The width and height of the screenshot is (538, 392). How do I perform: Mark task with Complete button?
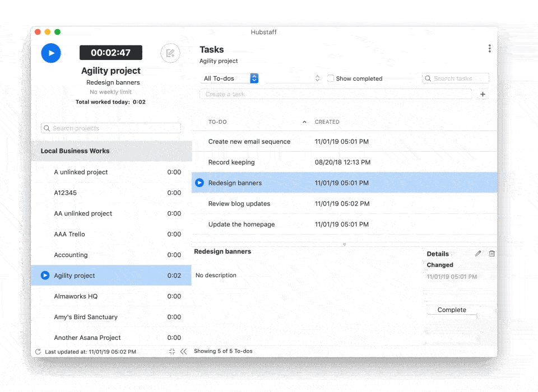(452, 310)
